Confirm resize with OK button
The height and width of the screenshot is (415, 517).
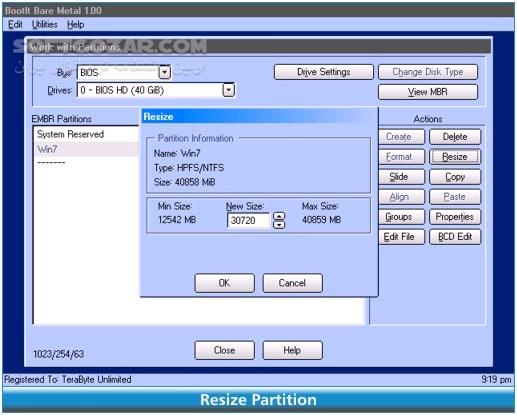pos(224,283)
